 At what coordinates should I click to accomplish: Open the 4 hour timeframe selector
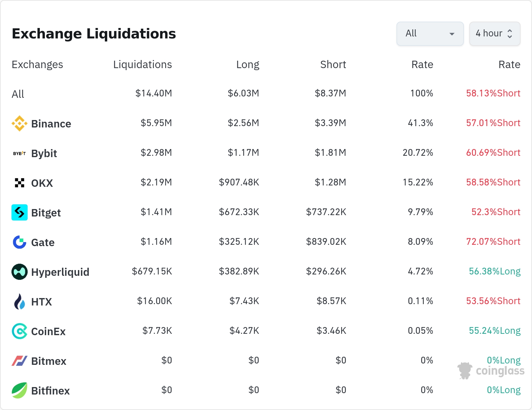pos(494,34)
